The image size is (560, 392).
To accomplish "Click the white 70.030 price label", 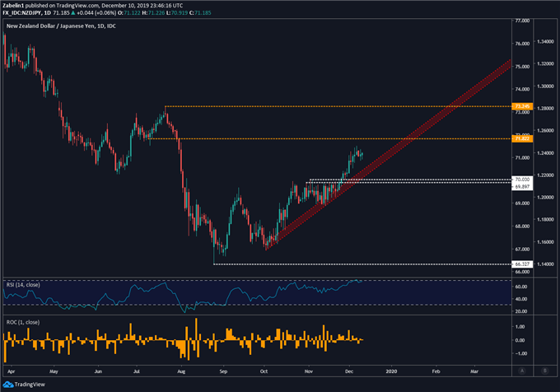I will click(x=522, y=180).
